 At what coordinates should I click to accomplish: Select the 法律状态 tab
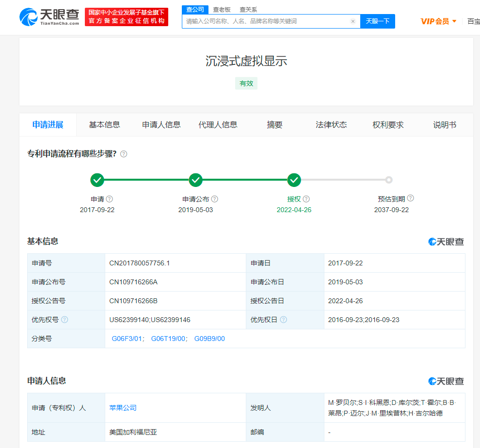click(331, 125)
